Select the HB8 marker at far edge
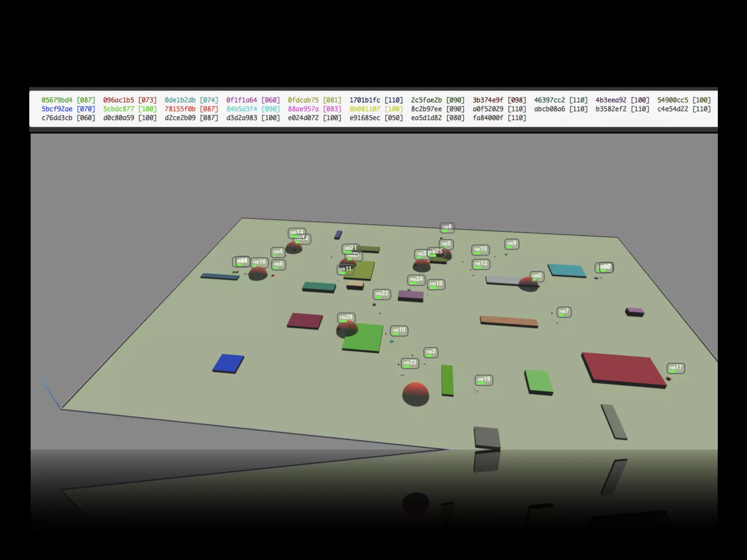This screenshot has height=560, width=747. (x=447, y=227)
